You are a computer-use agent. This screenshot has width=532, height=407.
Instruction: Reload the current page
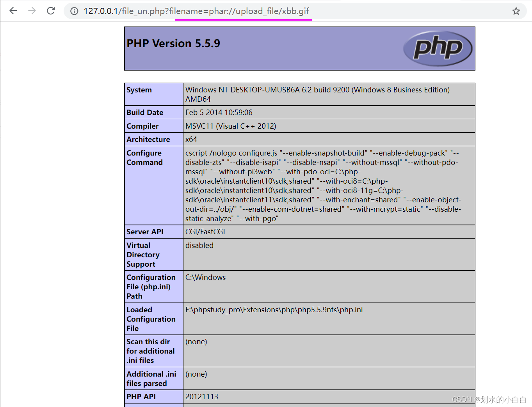coord(51,11)
